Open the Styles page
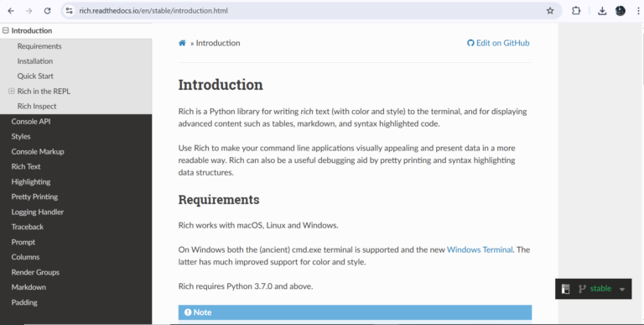 (x=21, y=137)
